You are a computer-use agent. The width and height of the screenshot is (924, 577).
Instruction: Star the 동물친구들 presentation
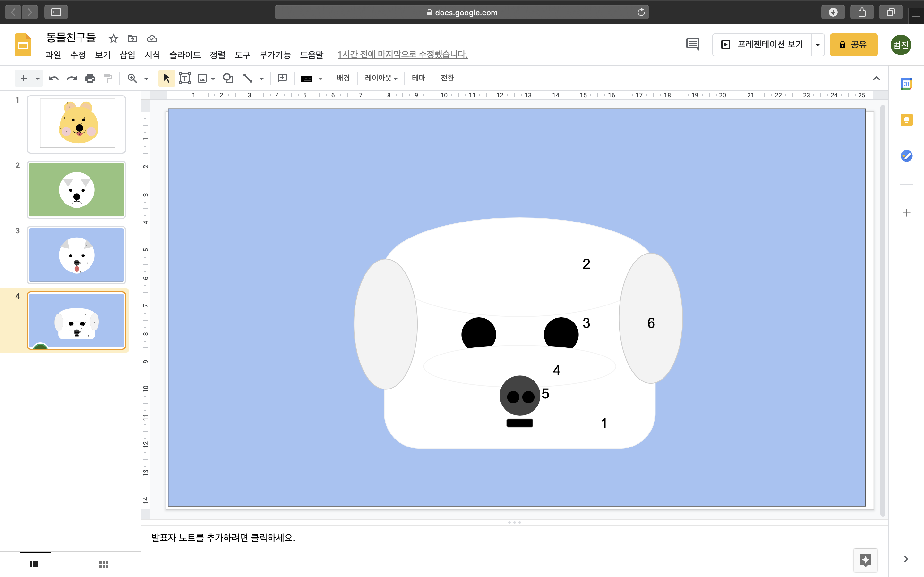113,38
